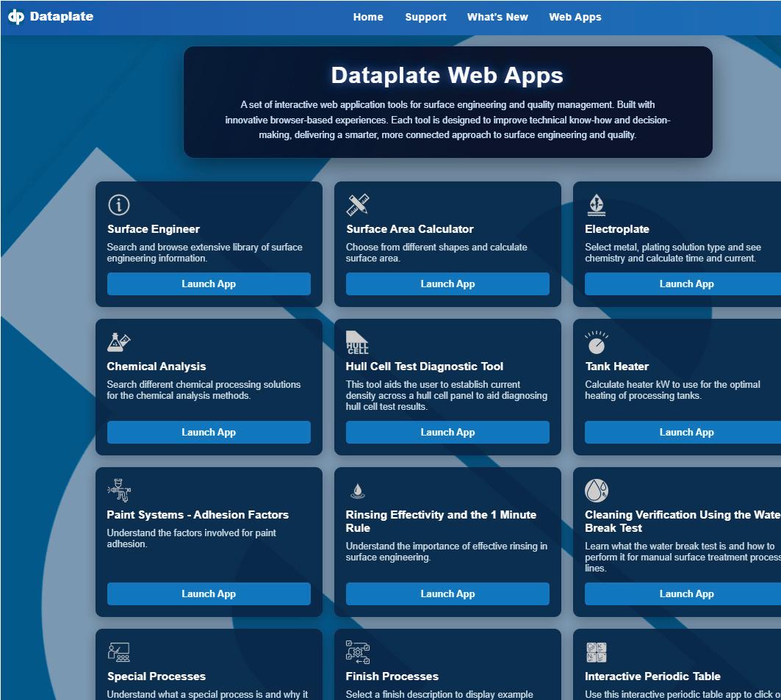This screenshot has width=781, height=700.
Task: Launch the Electroplate app
Action: (x=683, y=284)
